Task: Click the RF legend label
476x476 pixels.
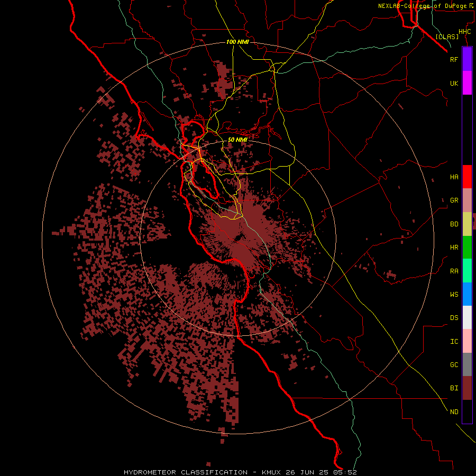Action: tap(454, 59)
